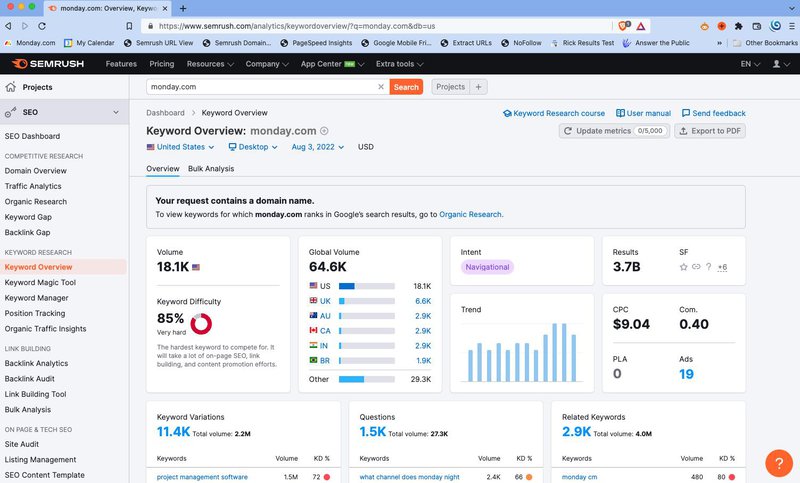This screenshot has width=800, height=483.
Task: Expand the Company dropdown menu
Action: [x=267, y=64]
